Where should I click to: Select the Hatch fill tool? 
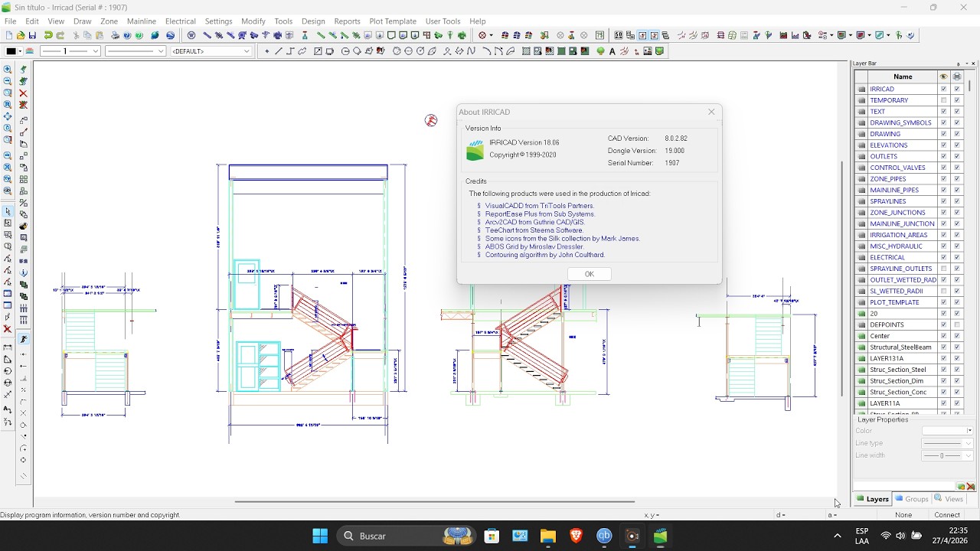pyautogui.click(x=526, y=51)
